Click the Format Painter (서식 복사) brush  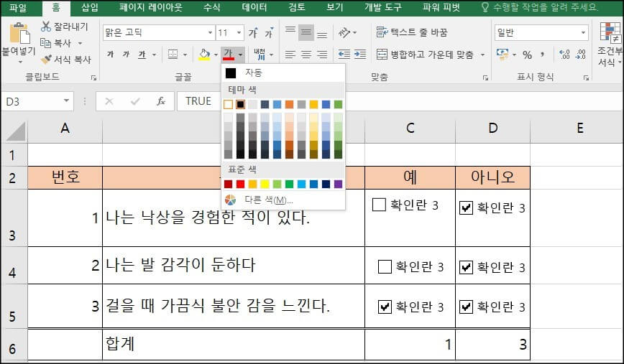point(46,59)
